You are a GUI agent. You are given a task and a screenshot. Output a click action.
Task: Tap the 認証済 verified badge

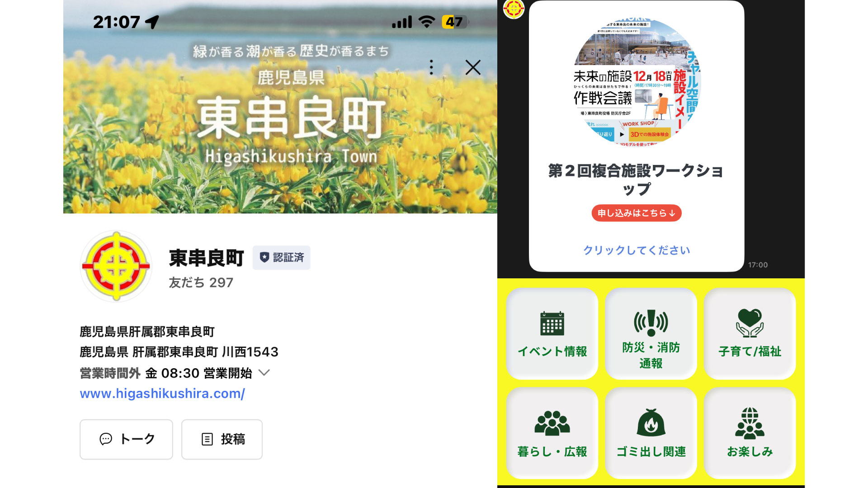coord(281,258)
